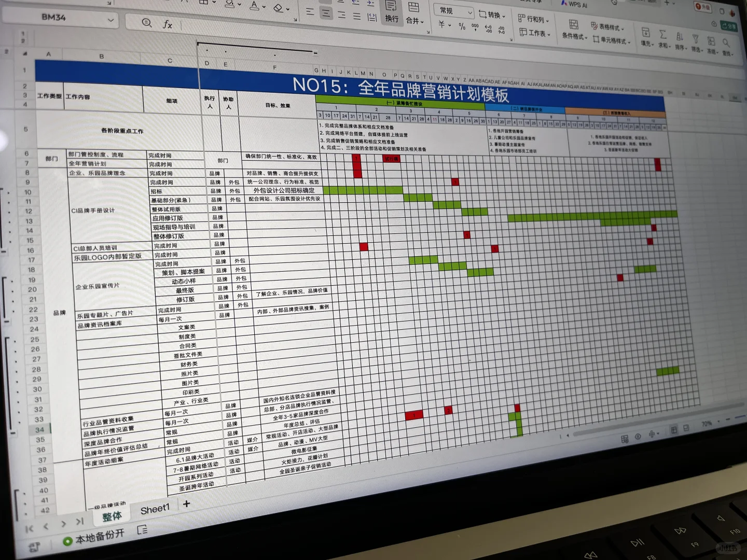747x560 pixels.
Task: Open the font color dropdown arrow
Action: pos(264,7)
